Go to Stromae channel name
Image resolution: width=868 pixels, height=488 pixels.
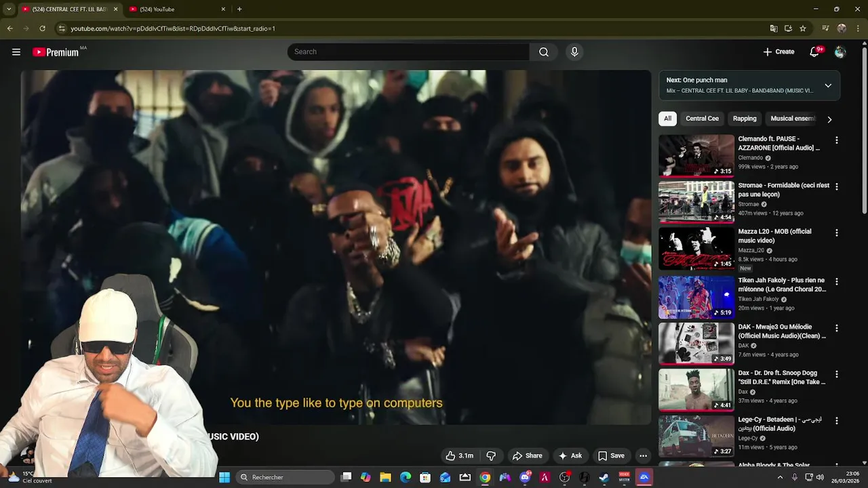[749, 204]
